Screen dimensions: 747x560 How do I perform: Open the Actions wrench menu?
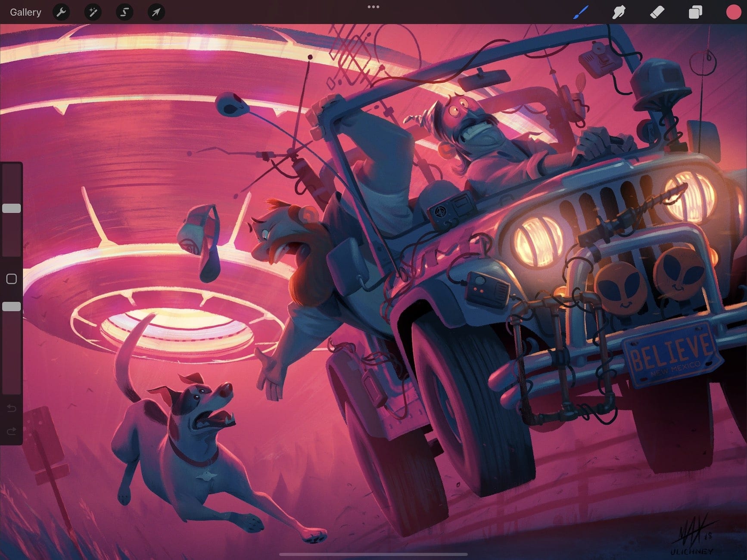[61, 12]
